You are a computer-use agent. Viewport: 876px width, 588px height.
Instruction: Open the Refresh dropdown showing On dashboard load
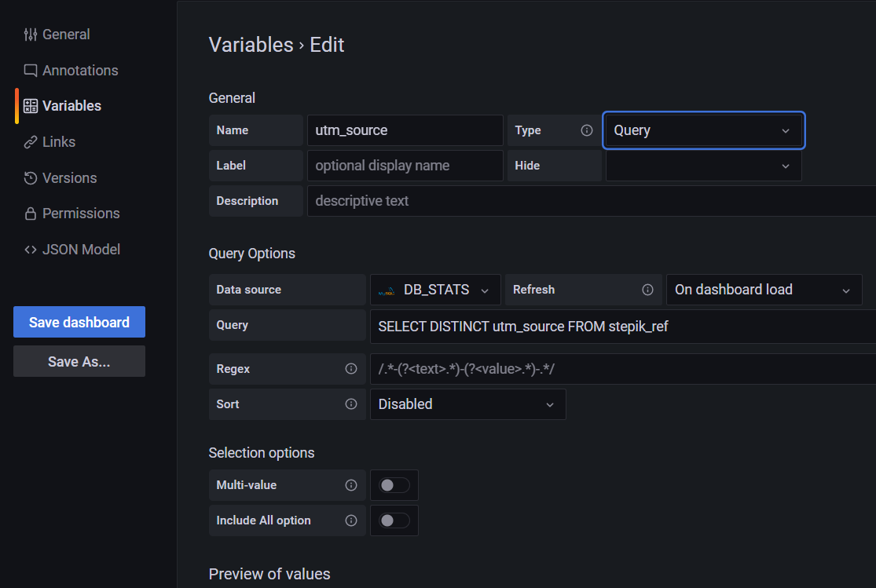pyautogui.click(x=764, y=290)
